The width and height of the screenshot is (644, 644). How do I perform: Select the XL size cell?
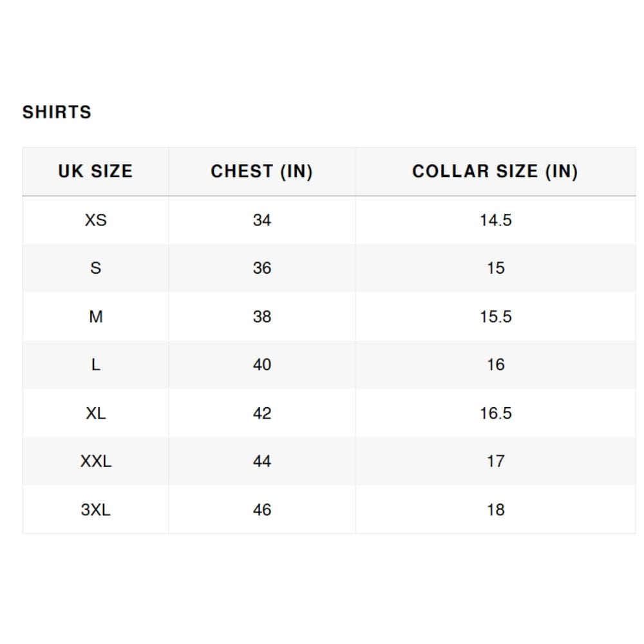click(95, 413)
